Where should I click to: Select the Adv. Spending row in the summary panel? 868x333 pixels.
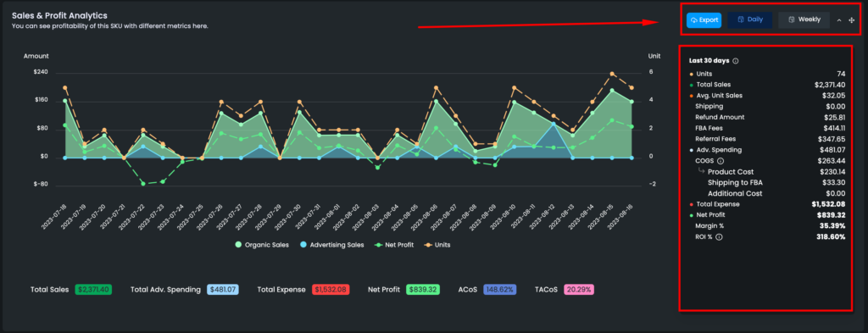pyautogui.click(x=767, y=150)
